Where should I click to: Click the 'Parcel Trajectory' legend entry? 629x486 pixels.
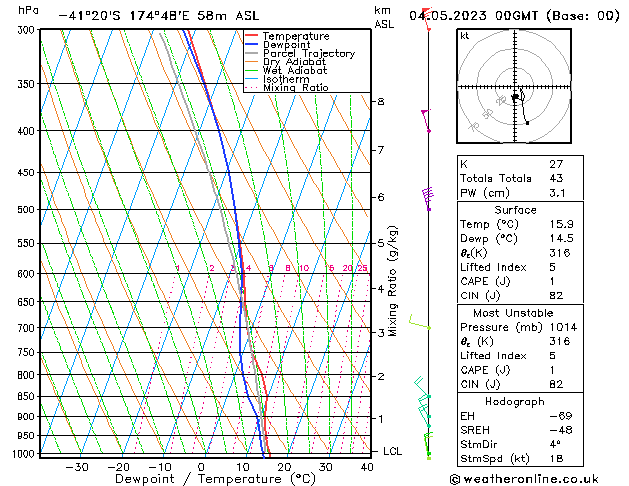[300, 53]
